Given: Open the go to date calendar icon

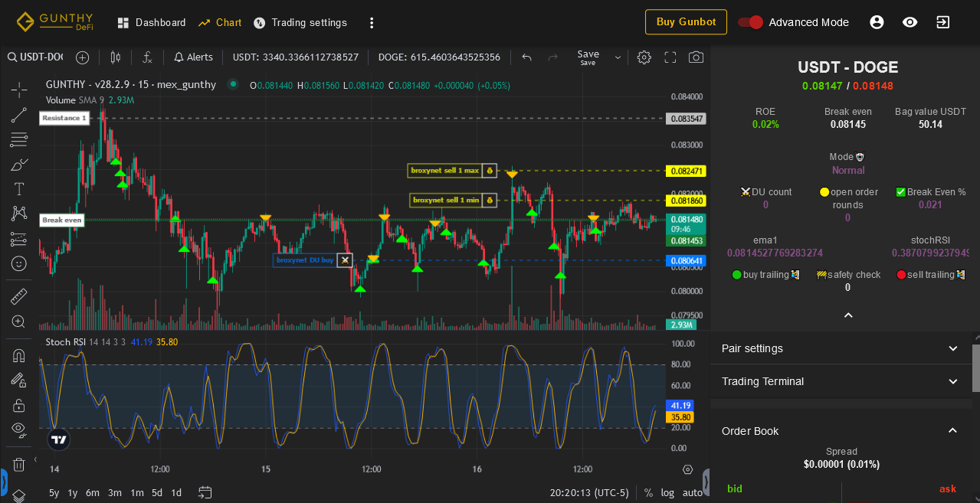Looking at the screenshot, I should click(x=205, y=492).
